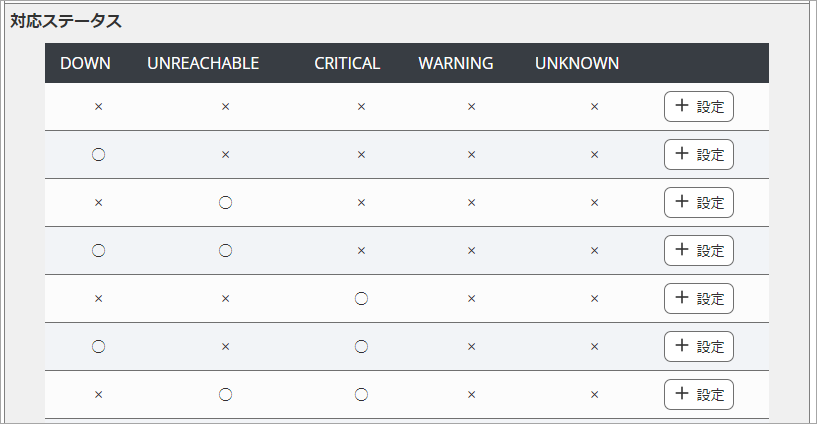Select the WARNING column header
This screenshot has width=817, height=424.
pyautogui.click(x=456, y=63)
